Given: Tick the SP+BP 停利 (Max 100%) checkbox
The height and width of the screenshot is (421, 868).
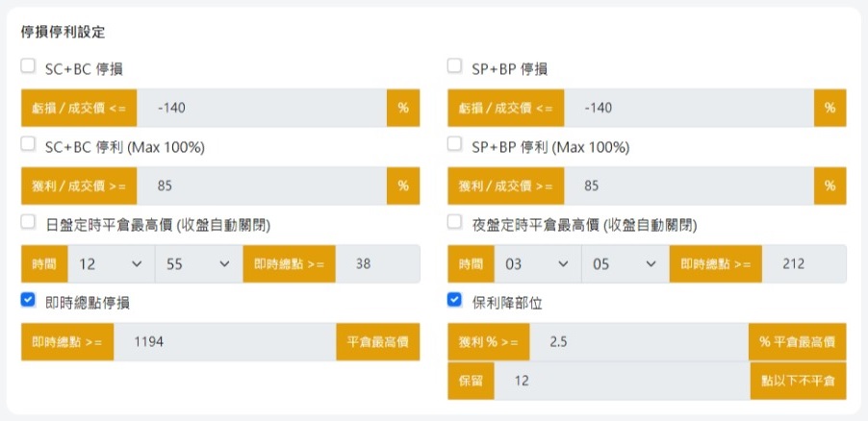Looking at the screenshot, I should pos(455,145).
